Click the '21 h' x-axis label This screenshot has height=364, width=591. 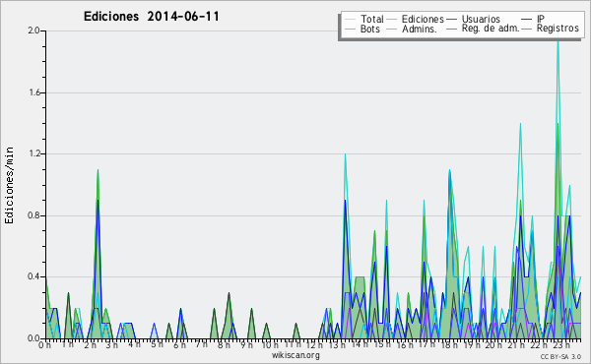coord(515,344)
